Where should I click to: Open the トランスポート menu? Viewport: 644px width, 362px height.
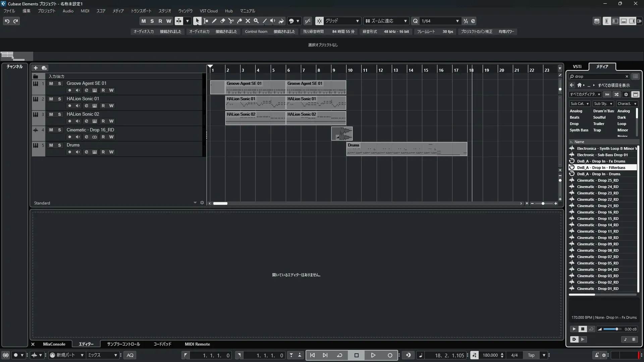(141, 11)
